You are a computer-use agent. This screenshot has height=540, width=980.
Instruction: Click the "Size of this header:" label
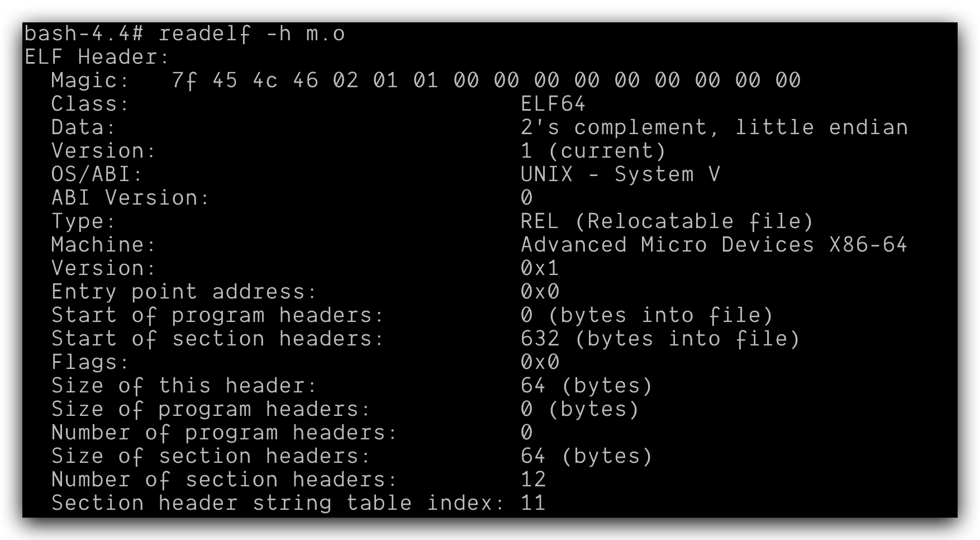click(x=184, y=386)
